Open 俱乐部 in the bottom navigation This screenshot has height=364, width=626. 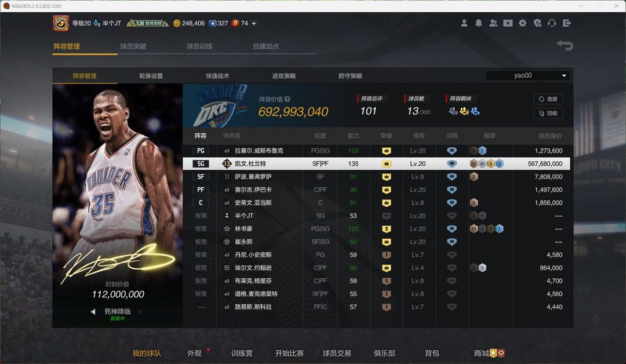click(384, 353)
